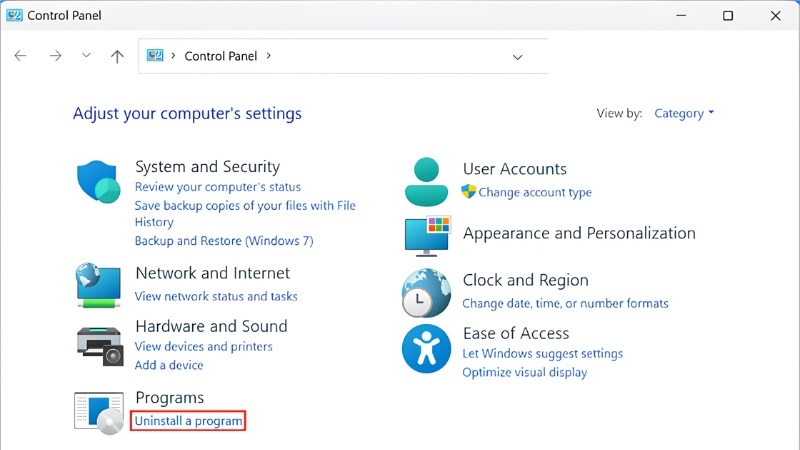Click the shield icon beside Change account type
The height and width of the screenshot is (450, 800).
click(x=468, y=192)
